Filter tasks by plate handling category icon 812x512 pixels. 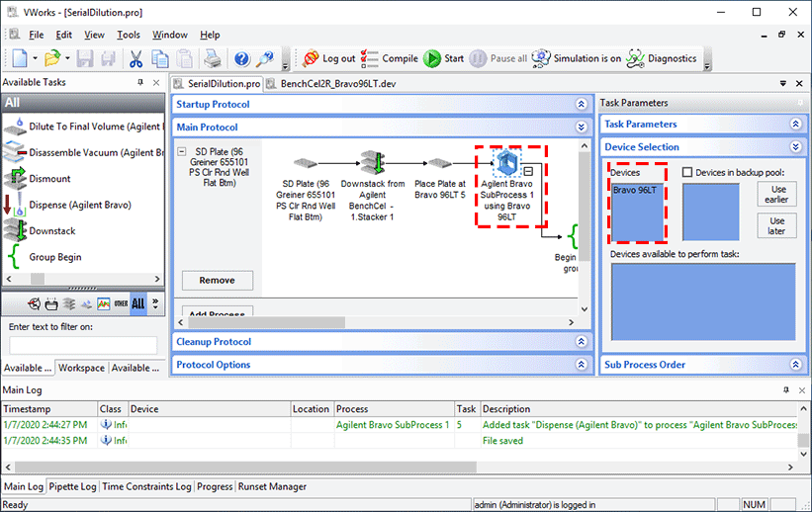pos(51,303)
